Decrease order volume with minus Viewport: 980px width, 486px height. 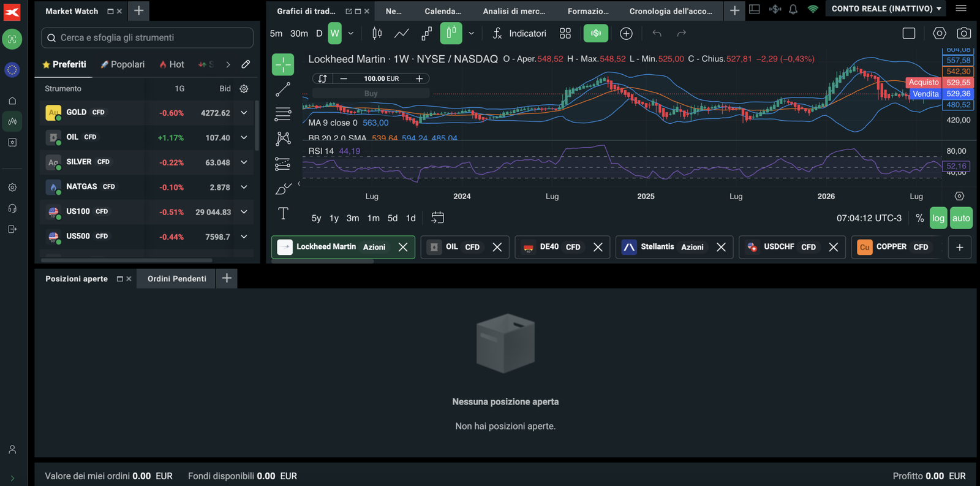click(344, 78)
